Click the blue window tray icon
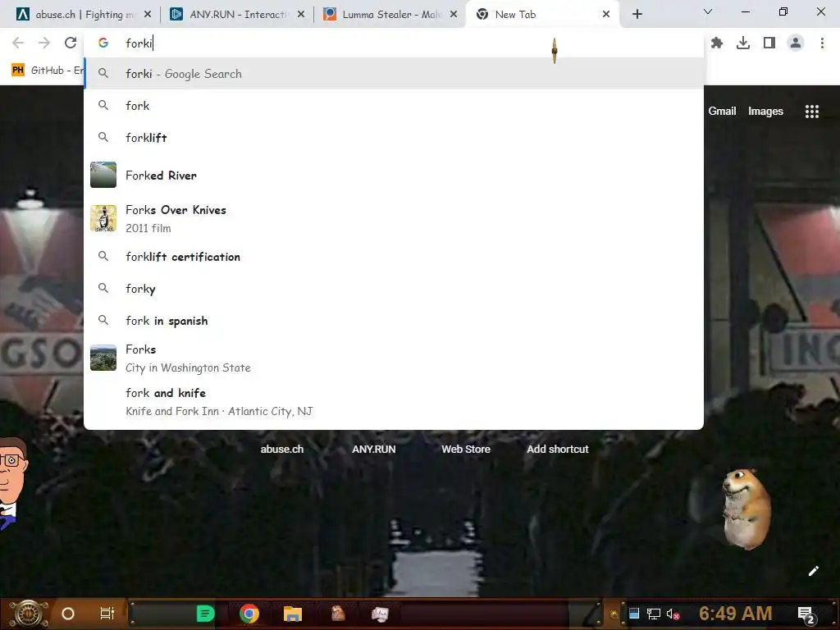840x630 pixels. pyautogui.click(x=634, y=614)
